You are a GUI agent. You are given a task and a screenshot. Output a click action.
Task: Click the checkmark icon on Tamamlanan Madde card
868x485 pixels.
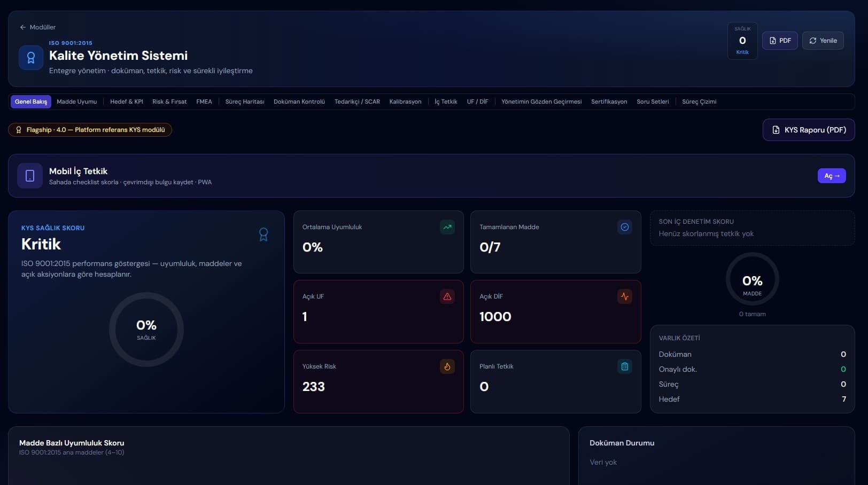tap(624, 227)
